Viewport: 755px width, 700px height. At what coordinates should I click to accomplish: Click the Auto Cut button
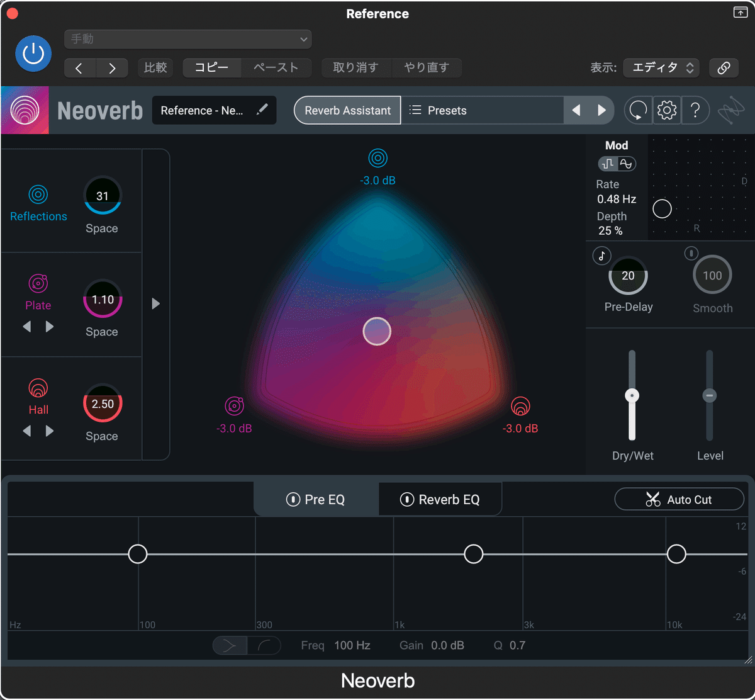679,500
